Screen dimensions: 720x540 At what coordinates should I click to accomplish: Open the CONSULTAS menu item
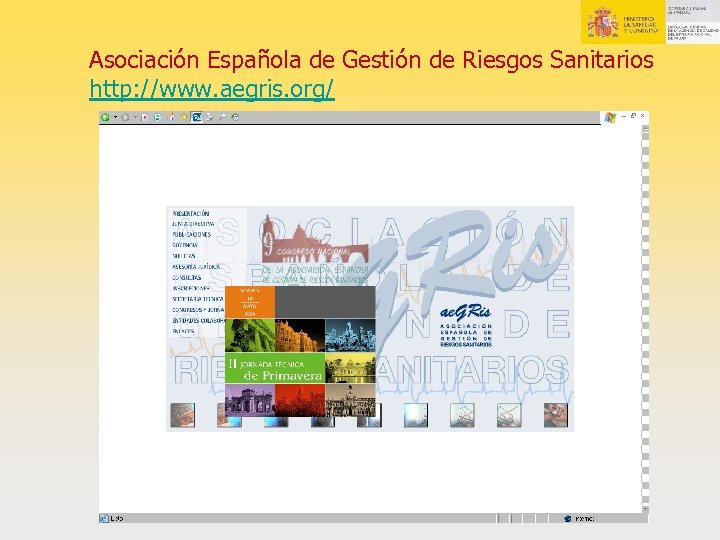[186, 278]
